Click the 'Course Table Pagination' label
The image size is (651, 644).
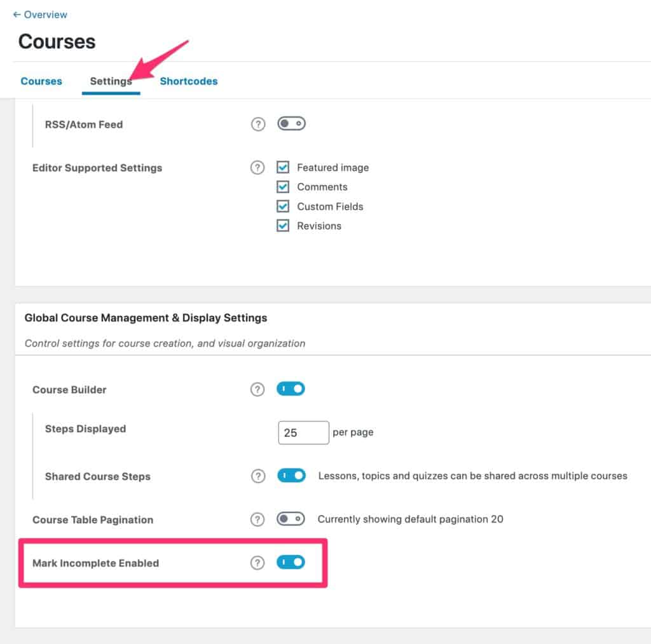(93, 520)
